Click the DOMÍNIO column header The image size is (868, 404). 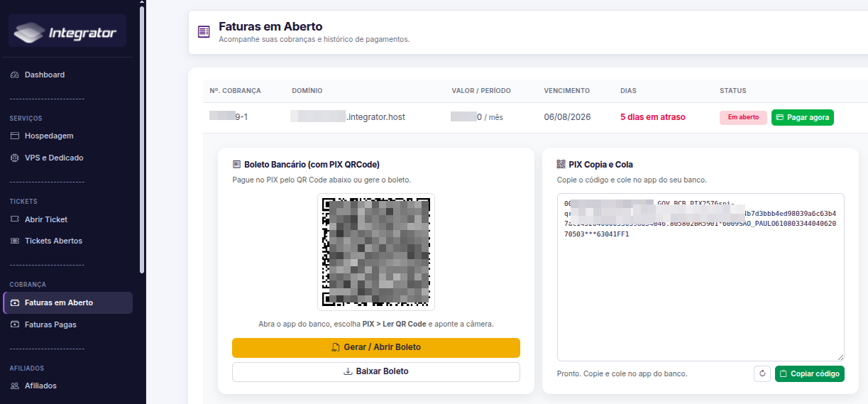307,91
